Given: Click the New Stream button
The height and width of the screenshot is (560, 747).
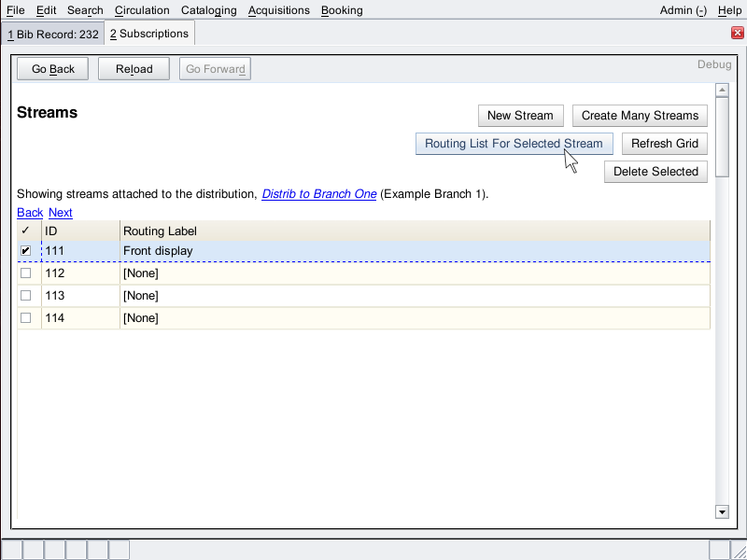Looking at the screenshot, I should point(520,116).
